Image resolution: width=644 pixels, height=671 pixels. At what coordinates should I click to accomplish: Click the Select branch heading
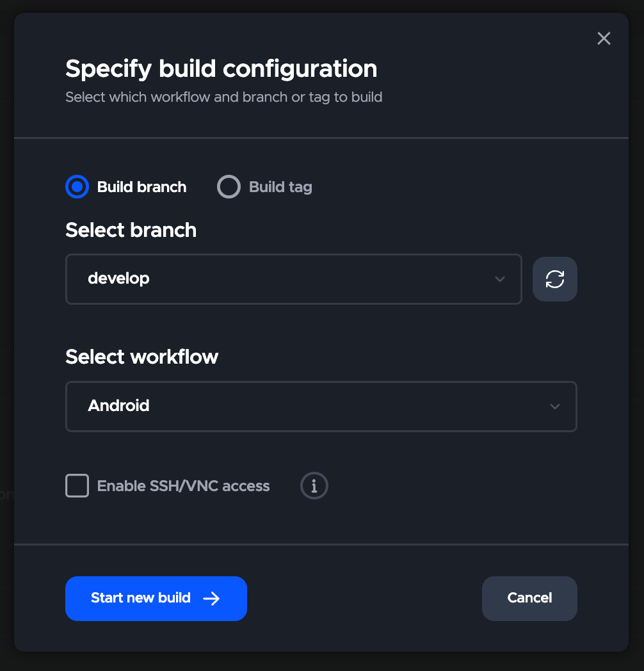(x=131, y=230)
